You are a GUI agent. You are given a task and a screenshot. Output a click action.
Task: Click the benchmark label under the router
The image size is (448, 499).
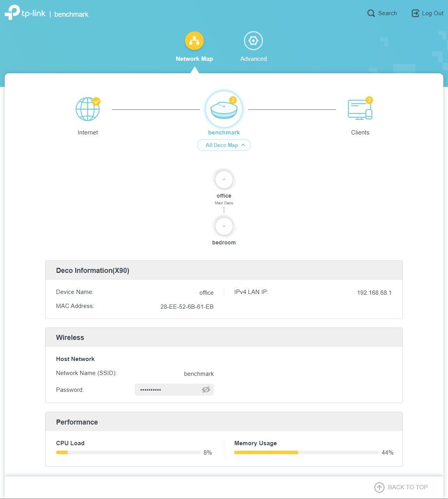tap(224, 133)
